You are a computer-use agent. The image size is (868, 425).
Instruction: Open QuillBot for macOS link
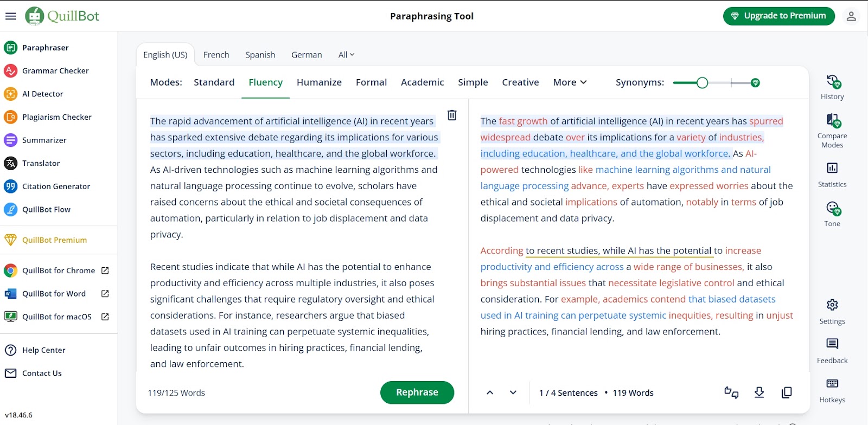59,317
